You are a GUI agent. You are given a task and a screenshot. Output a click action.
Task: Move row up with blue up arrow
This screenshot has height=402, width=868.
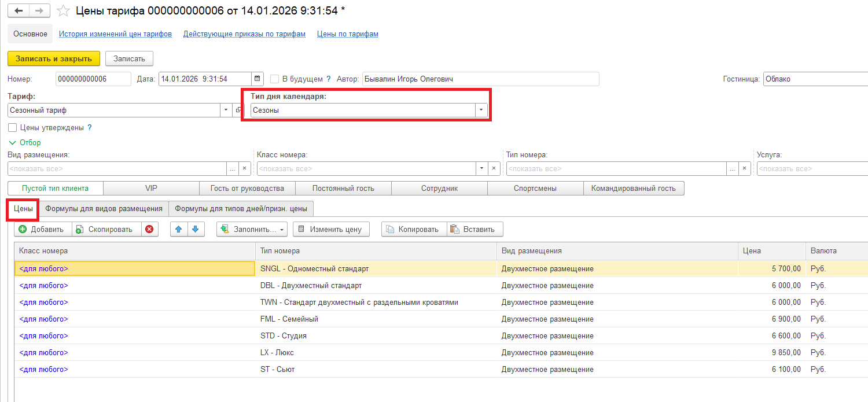[179, 229]
